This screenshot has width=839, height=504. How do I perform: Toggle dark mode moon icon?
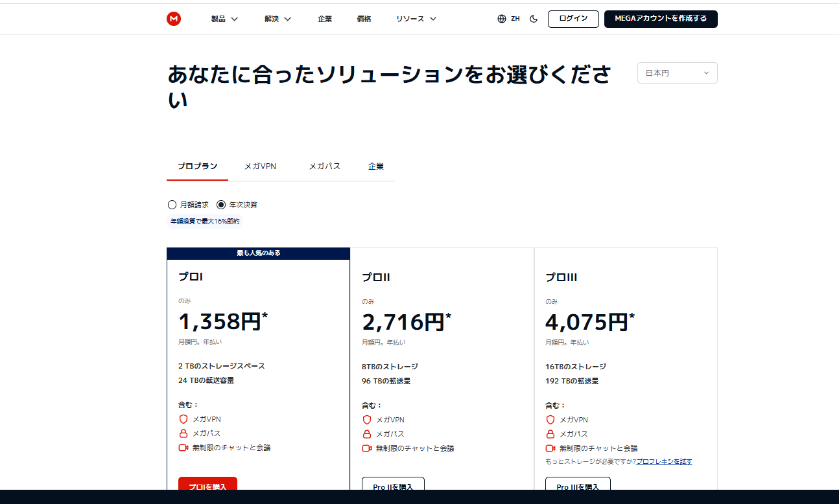pyautogui.click(x=534, y=19)
